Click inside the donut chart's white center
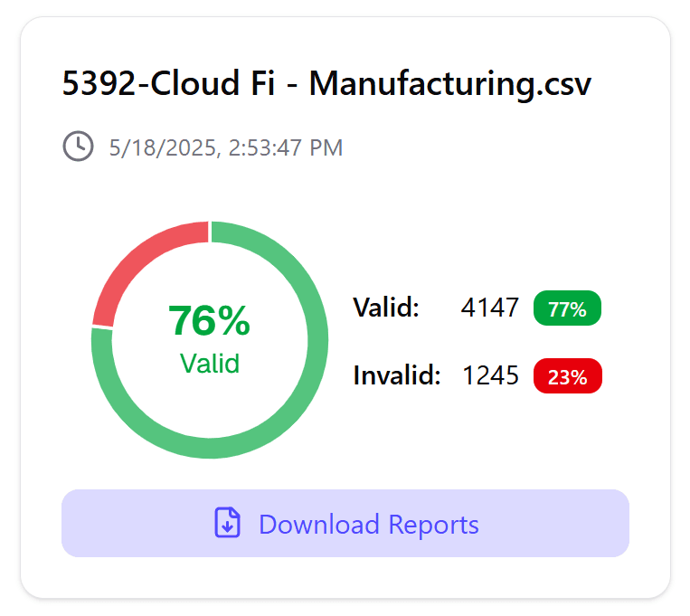 point(210,396)
